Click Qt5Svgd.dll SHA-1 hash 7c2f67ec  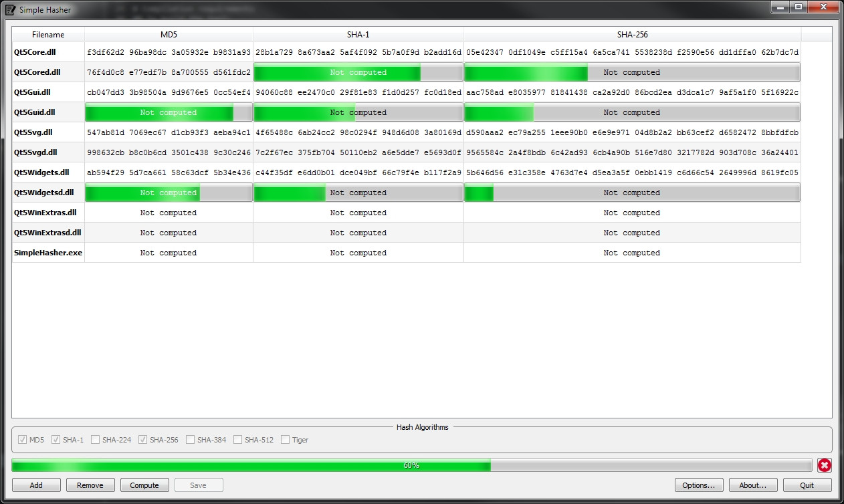click(x=358, y=152)
